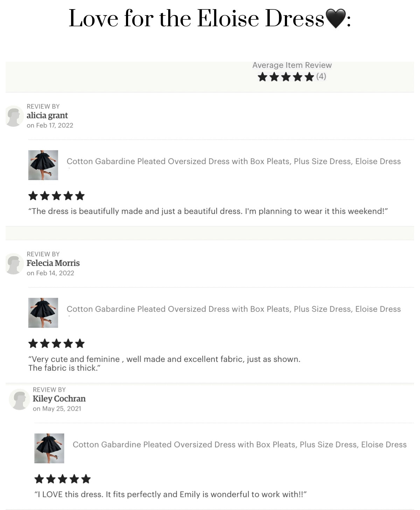This screenshot has height=510, width=420.
Task: Open dress thumbnail in Felecia Morris's review
Action: click(x=43, y=313)
